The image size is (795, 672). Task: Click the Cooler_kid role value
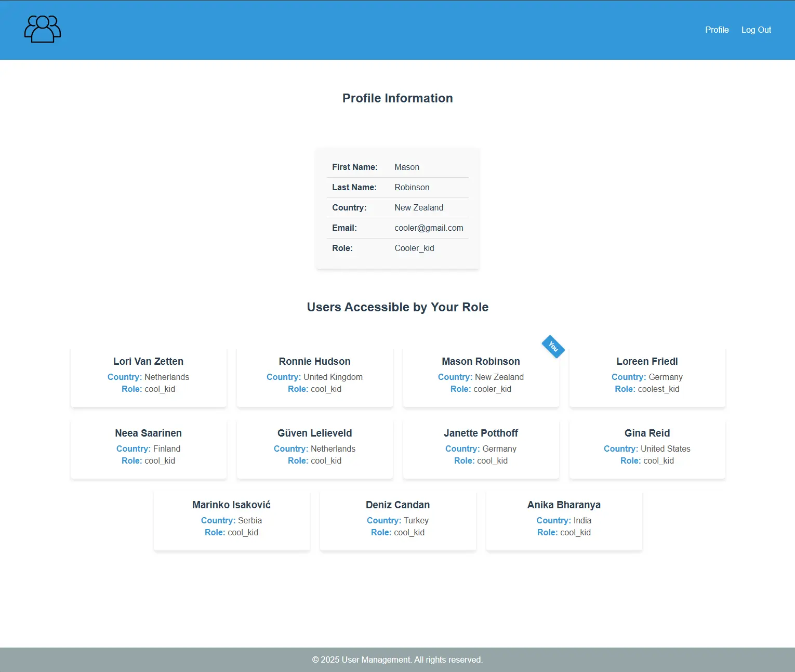pos(414,248)
